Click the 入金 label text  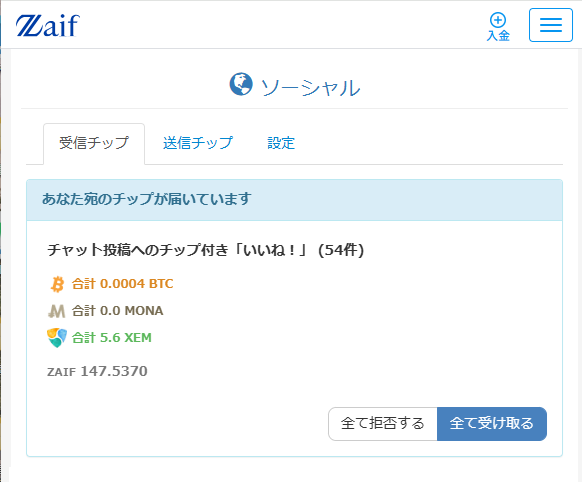(498, 36)
